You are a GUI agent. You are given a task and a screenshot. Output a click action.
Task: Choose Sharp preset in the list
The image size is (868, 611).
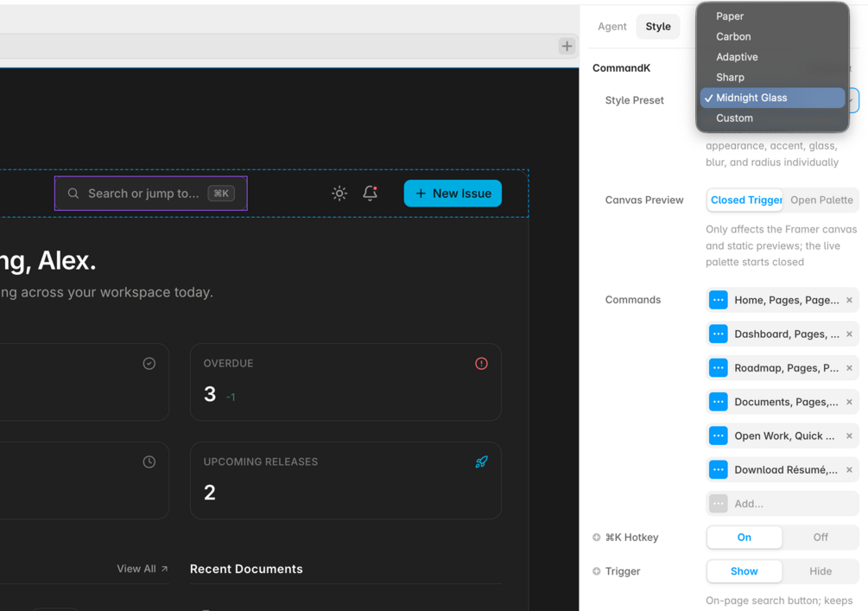click(x=772, y=78)
